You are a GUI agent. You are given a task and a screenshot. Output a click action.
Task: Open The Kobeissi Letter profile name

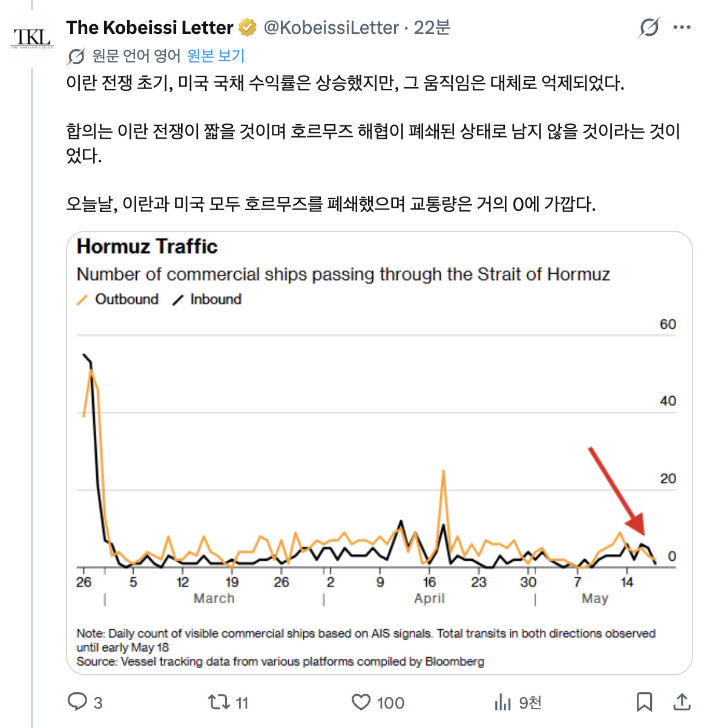(150, 27)
